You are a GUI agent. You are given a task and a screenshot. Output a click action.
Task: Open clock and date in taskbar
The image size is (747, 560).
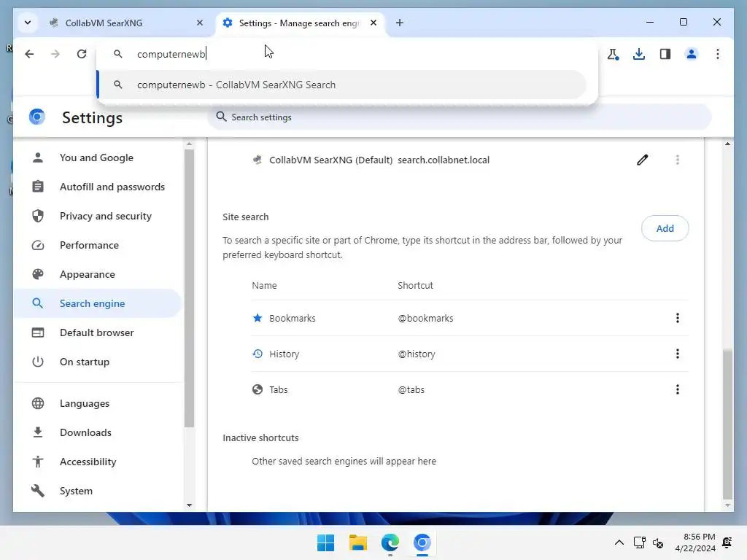(x=695, y=542)
